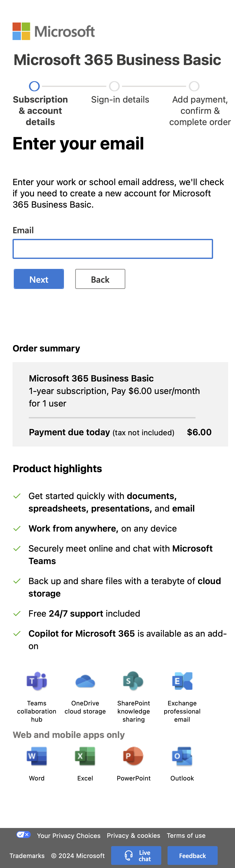
Task: Select the Subscription & account details step circle
Action: [x=34, y=86]
